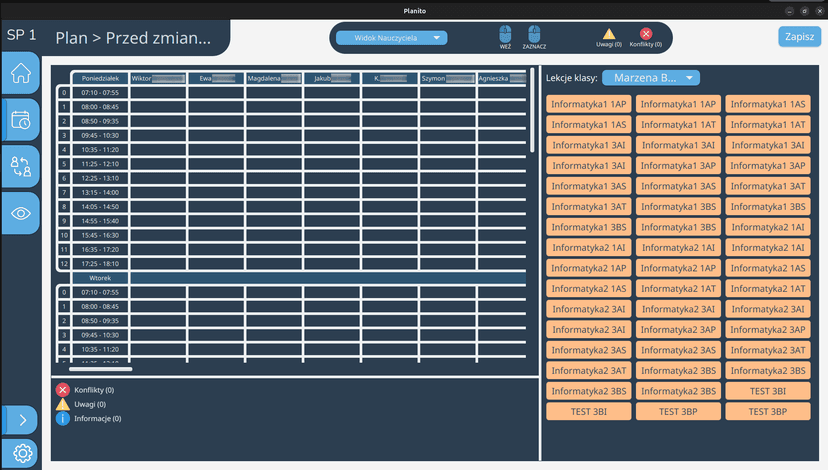Viewport: 828px width, 470px height.
Task: Click the Konflikty (0) error in the toolbar
Action: (x=645, y=38)
